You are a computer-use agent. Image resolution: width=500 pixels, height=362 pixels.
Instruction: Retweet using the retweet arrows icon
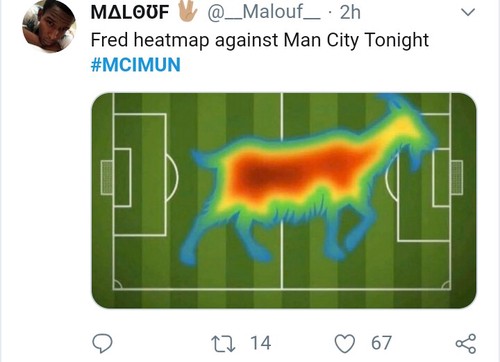223,344
